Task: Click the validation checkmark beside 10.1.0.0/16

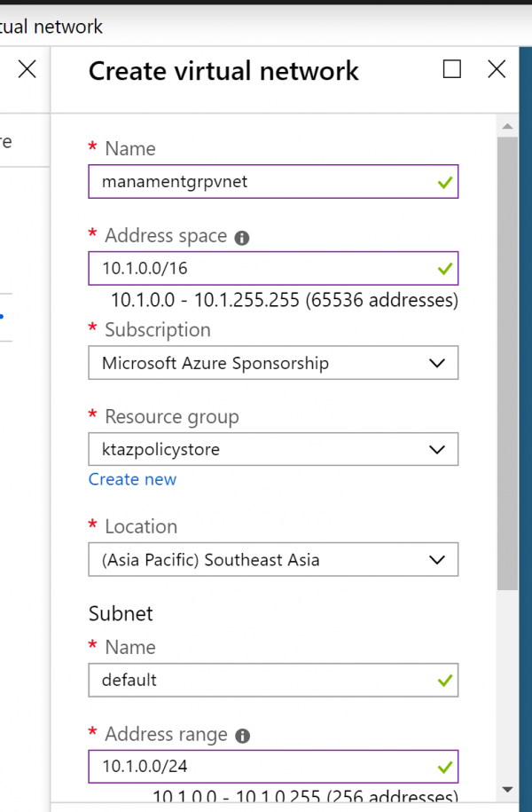Action: [444, 268]
